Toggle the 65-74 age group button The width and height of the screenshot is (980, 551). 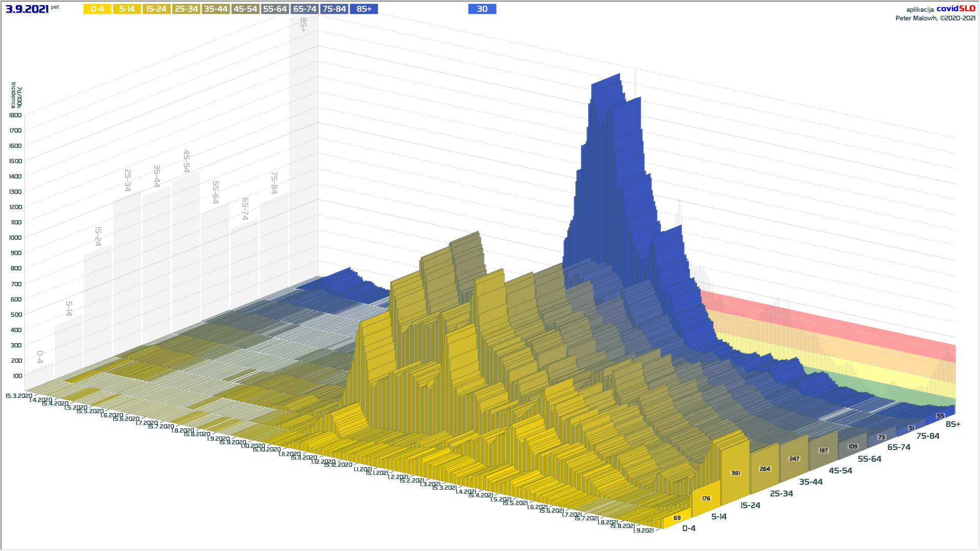305,9
